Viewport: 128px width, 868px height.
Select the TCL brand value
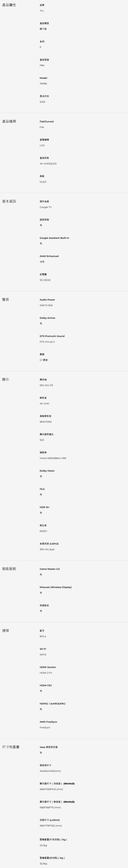point(42,11)
